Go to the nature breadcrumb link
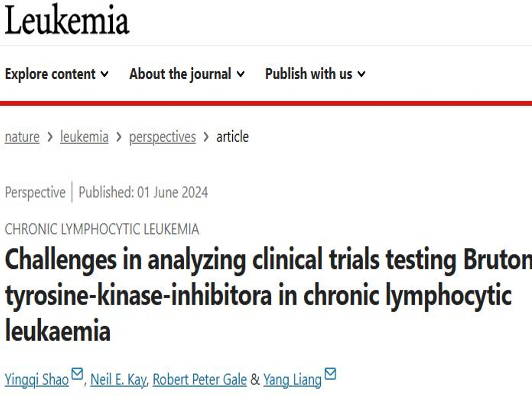Screen dimensions: 532x396 click(22, 137)
